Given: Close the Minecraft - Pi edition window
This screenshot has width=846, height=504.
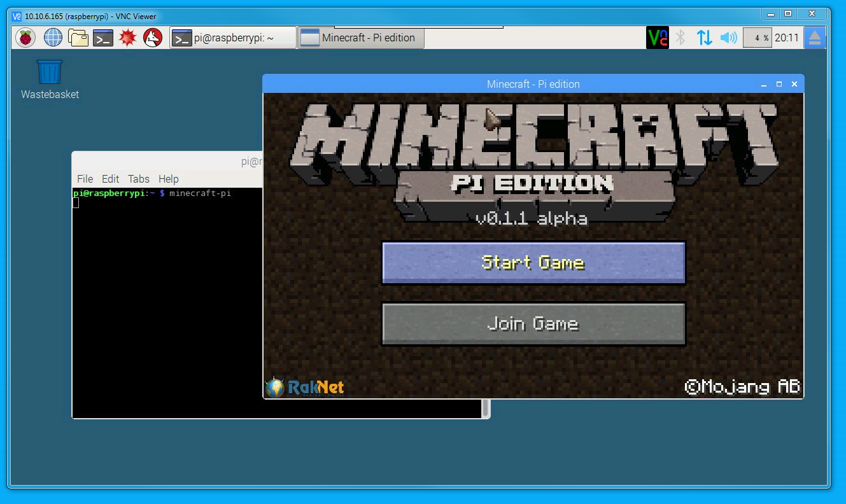Looking at the screenshot, I should (x=794, y=84).
